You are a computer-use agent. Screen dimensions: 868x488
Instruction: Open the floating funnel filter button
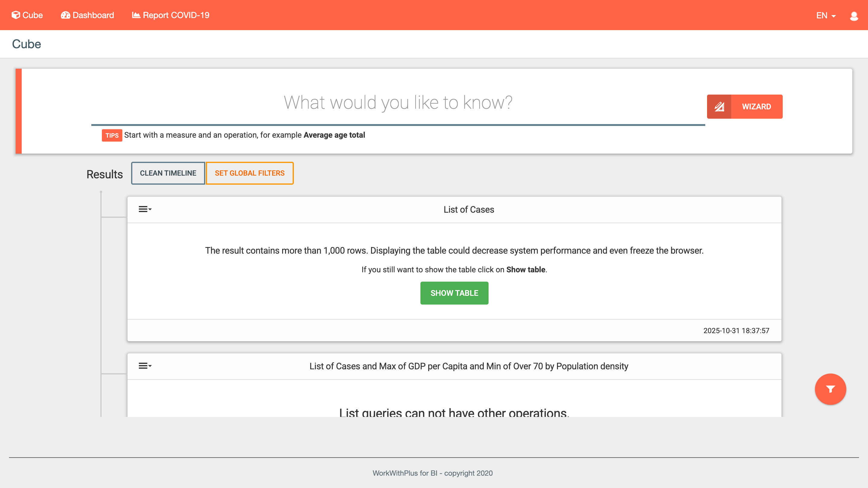830,389
